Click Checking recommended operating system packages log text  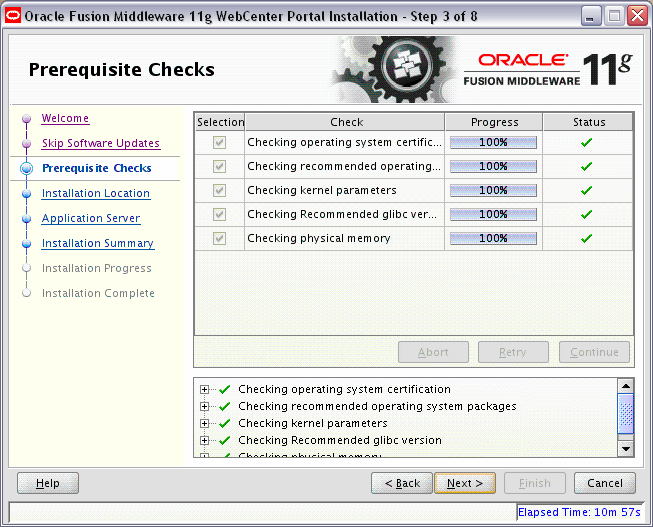[x=377, y=406]
